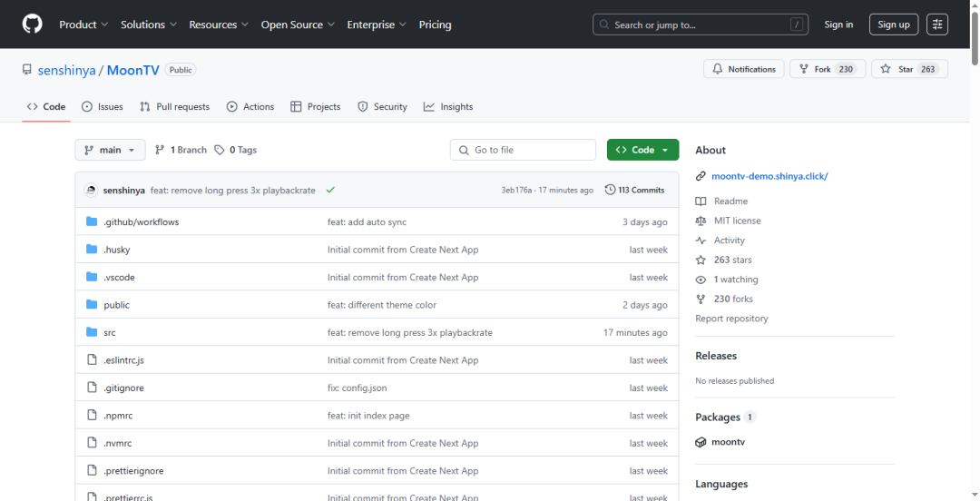Switch to the Pull requests tab
Image resolution: width=980 pixels, height=501 pixels.
pyautogui.click(x=174, y=106)
